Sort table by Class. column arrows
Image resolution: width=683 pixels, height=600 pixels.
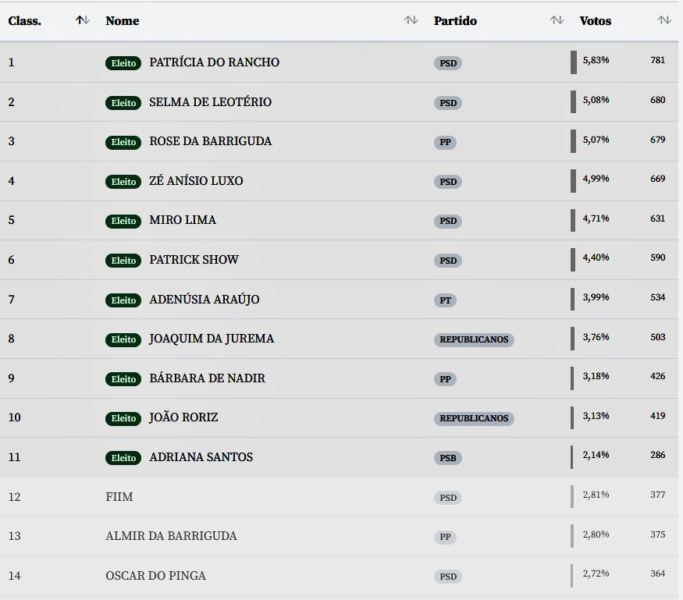[83, 21]
